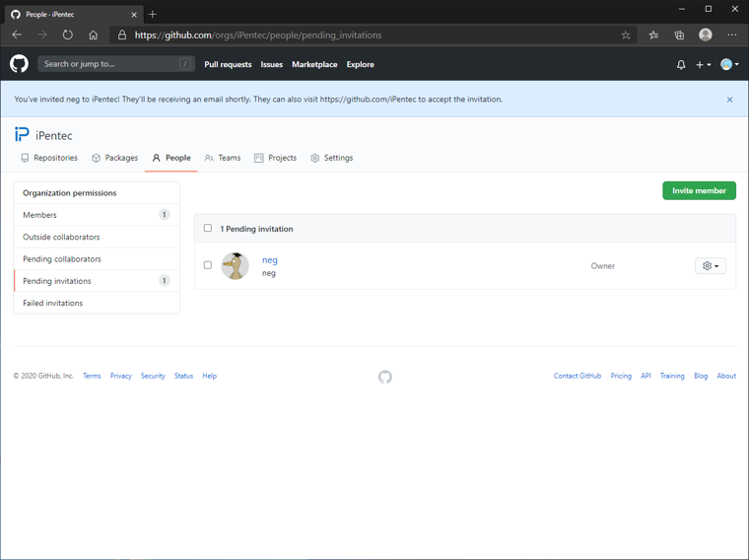Close the People - iPentec tab
The height and width of the screenshot is (560, 749).
pos(134,15)
